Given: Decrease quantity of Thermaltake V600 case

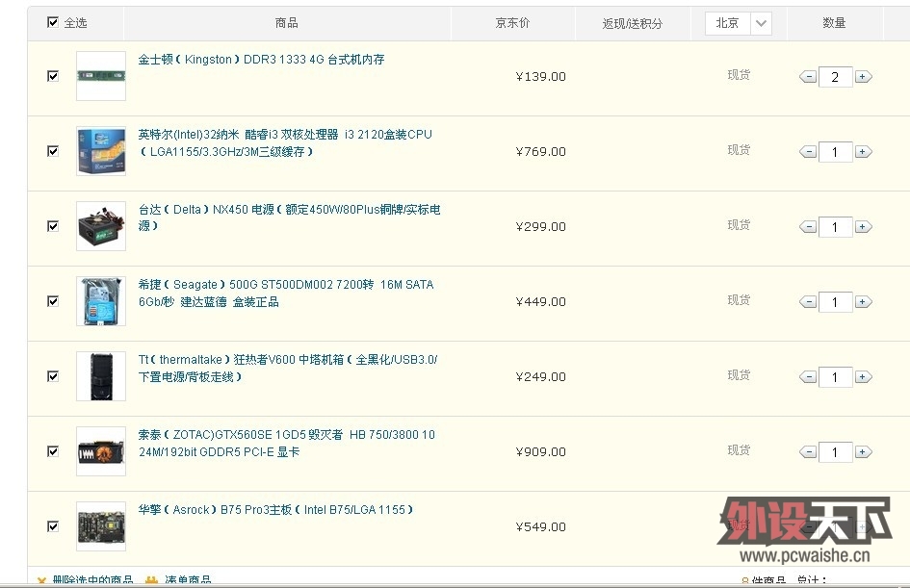Looking at the screenshot, I should (808, 377).
